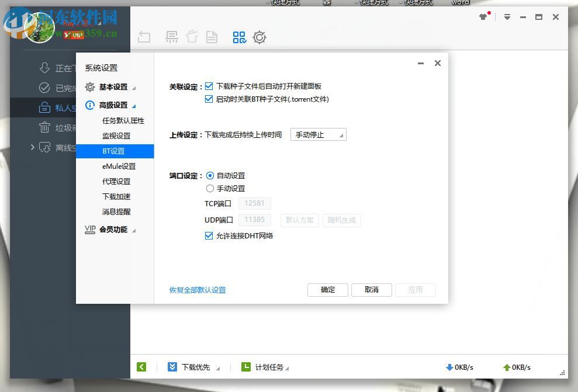Expand the 离线 sidebar entry chevron
The image size is (578, 392).
(33, 148)
